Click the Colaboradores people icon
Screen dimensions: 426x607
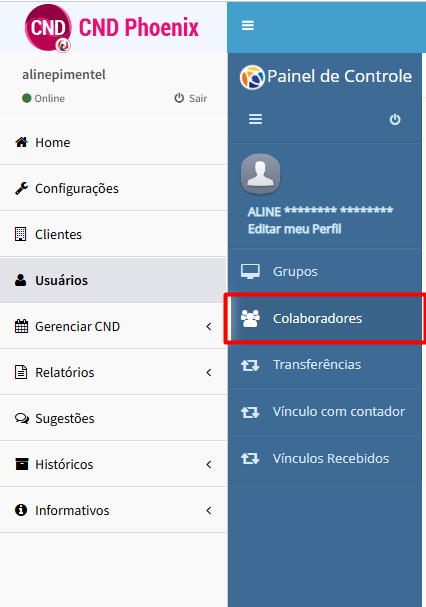[250, 318]
